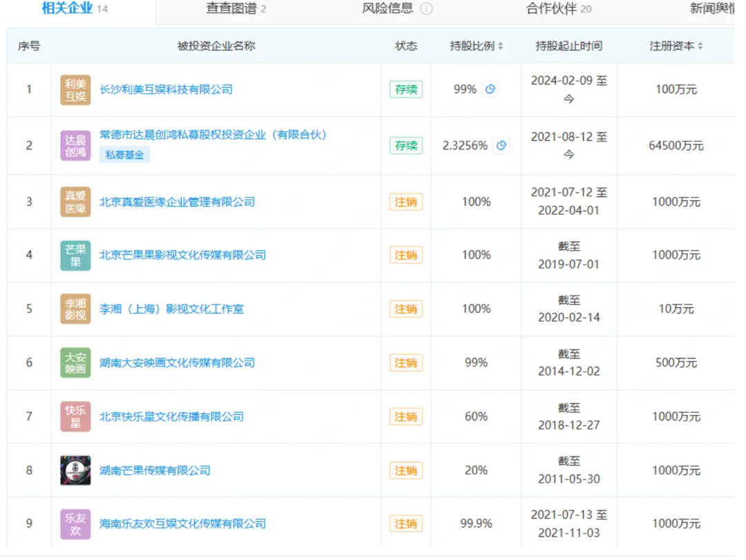Click the 达晨创鸿 company logo
746x560 pixels.
click(75, 145)
